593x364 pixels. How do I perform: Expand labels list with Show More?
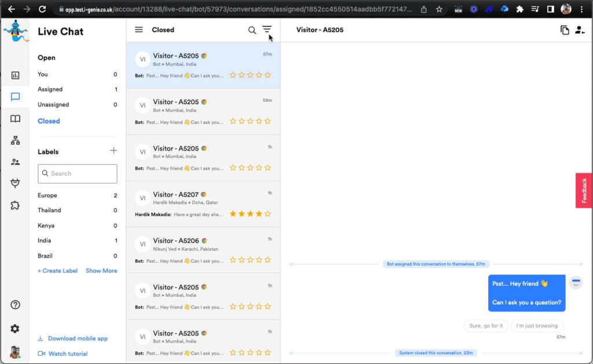[x=101, y=271]
